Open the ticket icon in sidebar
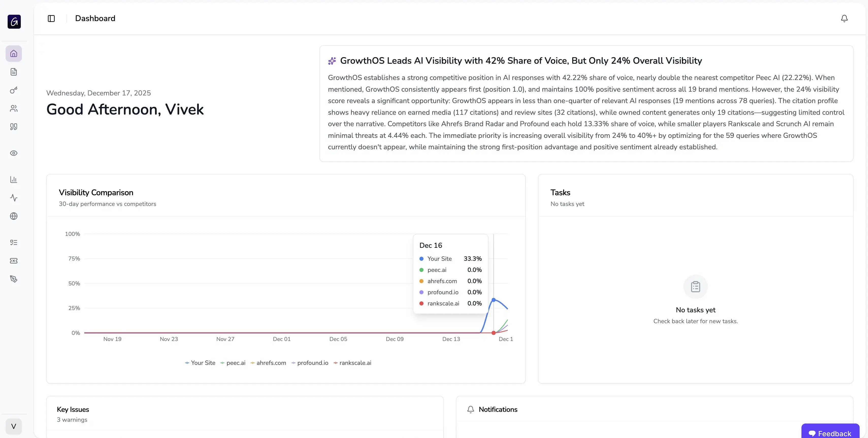This screenshot has width=868, height=438. [13, 261]
